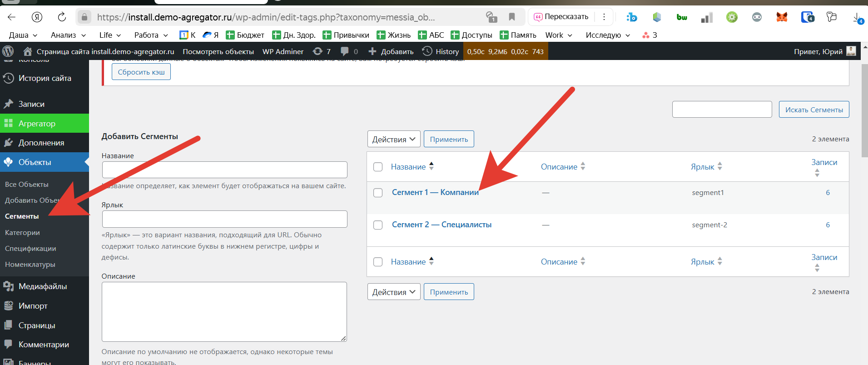Click the WordPress logo in admin bar

pos(8,51)
